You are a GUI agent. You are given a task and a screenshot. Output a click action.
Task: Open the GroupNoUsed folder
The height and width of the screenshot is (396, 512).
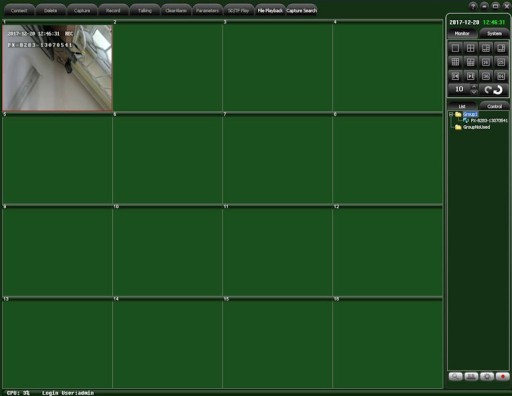pyautogui.click(x=476, y=127)
